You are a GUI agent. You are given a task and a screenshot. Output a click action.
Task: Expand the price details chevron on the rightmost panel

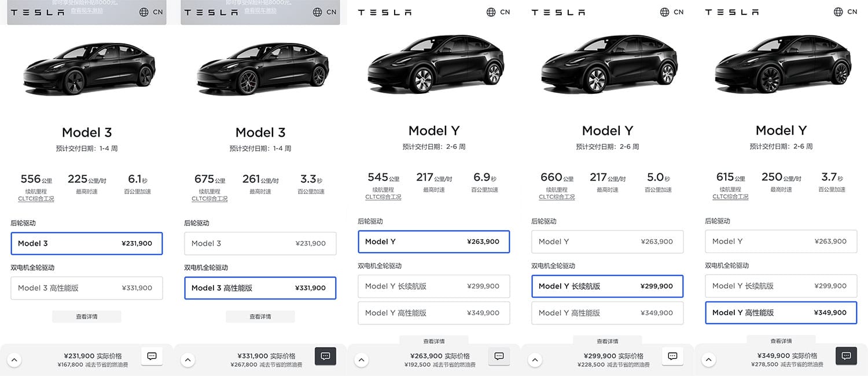pyautogui.click(x=708, y=359)
